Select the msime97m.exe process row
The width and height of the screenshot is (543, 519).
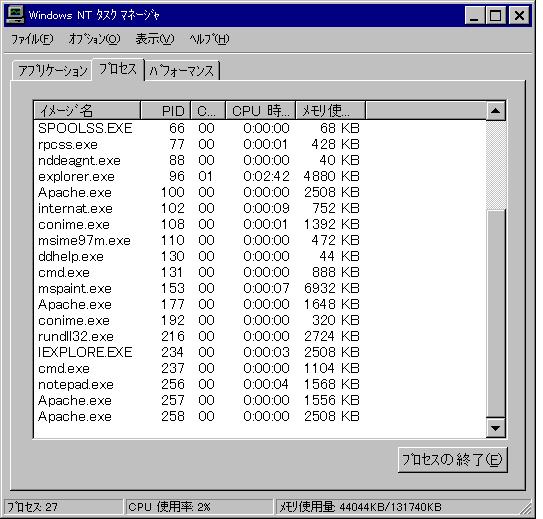click(x=260, y=240)
